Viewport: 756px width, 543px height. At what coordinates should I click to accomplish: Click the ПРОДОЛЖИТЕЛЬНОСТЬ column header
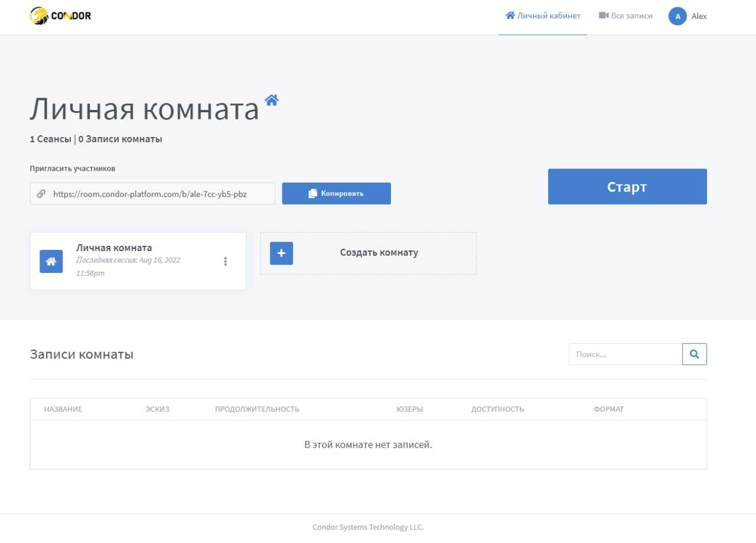[257, 409]
